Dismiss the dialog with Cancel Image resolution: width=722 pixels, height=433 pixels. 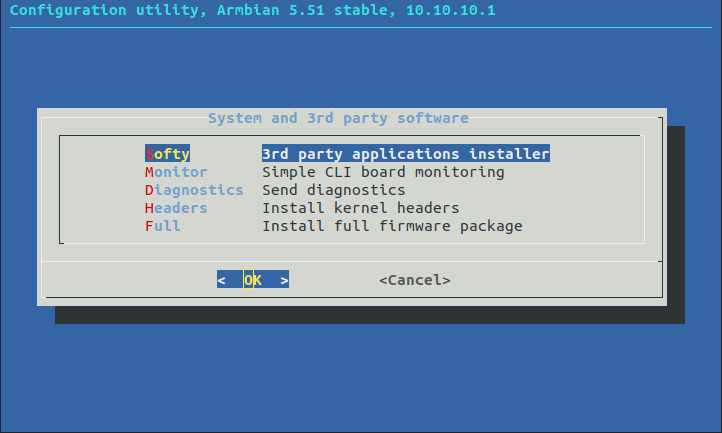(x=415, y=280)
